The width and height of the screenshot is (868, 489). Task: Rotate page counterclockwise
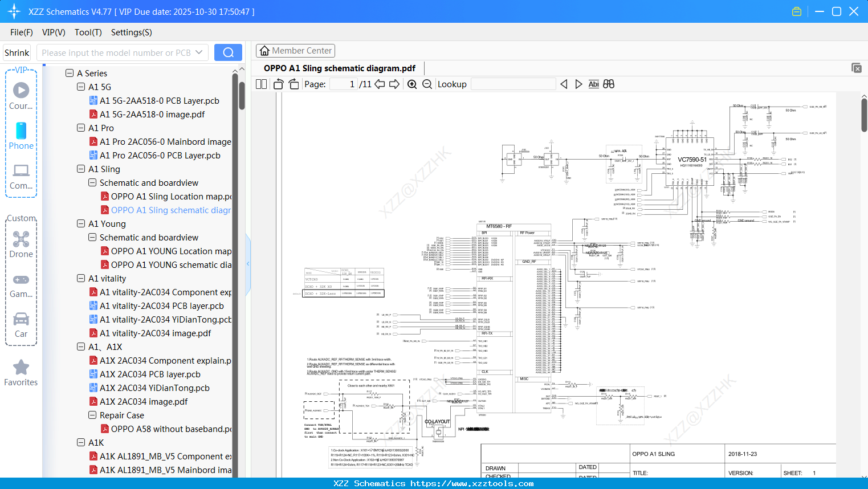tap(279, 84)
